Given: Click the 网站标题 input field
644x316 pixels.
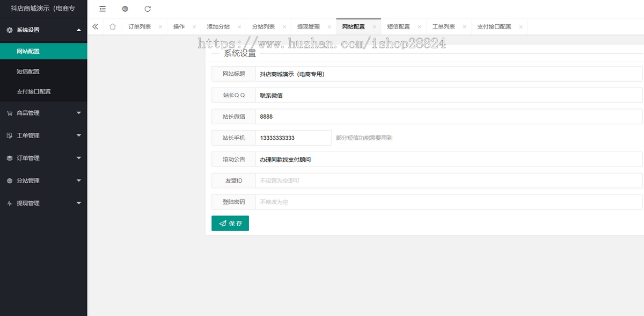Looking at the screenshot, I should point(448,74).
